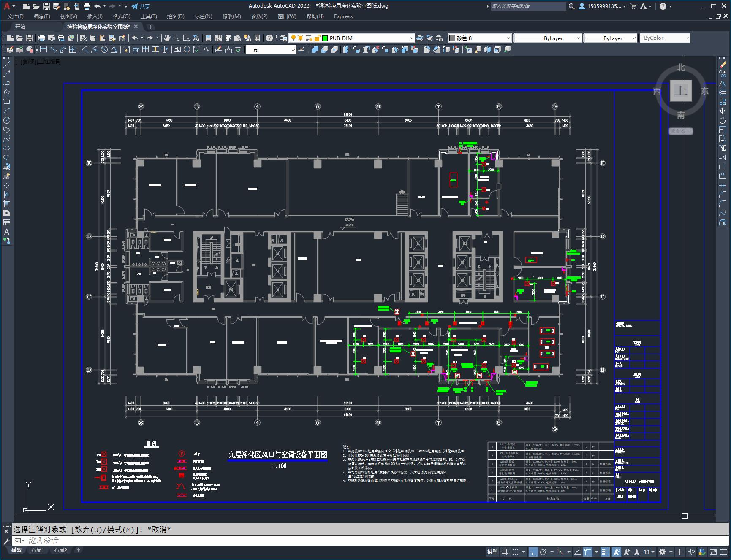Select the Polyline tool in left toolbar

(x=7, y=84)
